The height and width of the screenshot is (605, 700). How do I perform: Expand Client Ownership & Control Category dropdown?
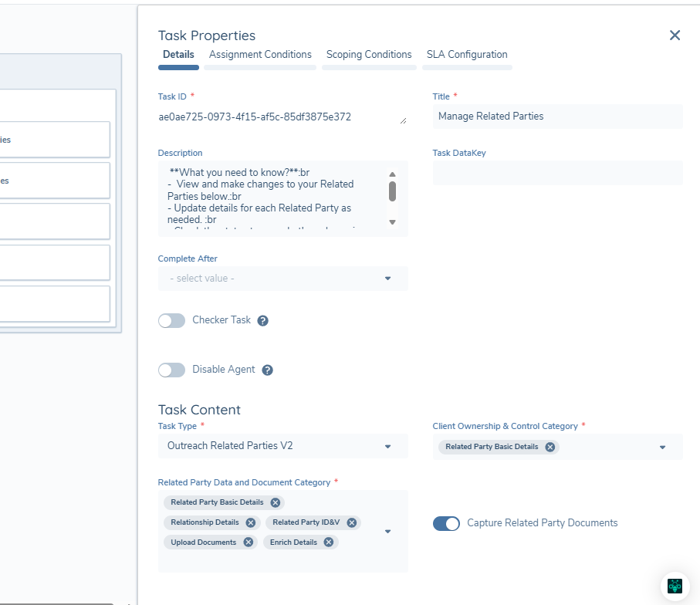(x=662, y=447)
